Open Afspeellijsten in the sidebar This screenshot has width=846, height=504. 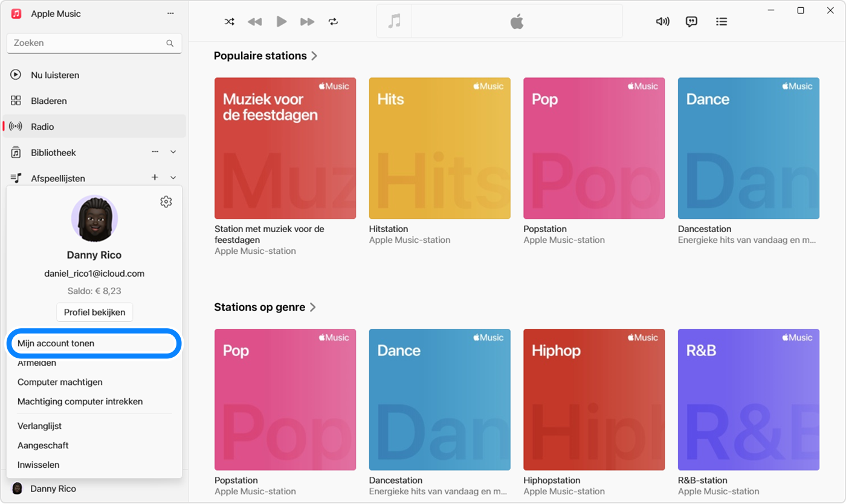point(94,178)
